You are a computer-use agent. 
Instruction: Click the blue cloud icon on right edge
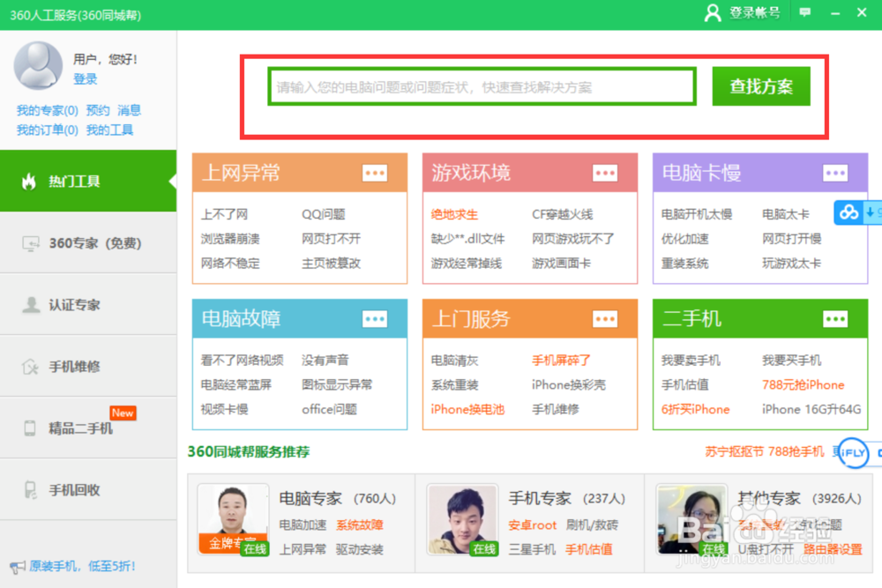pos(848,212)
